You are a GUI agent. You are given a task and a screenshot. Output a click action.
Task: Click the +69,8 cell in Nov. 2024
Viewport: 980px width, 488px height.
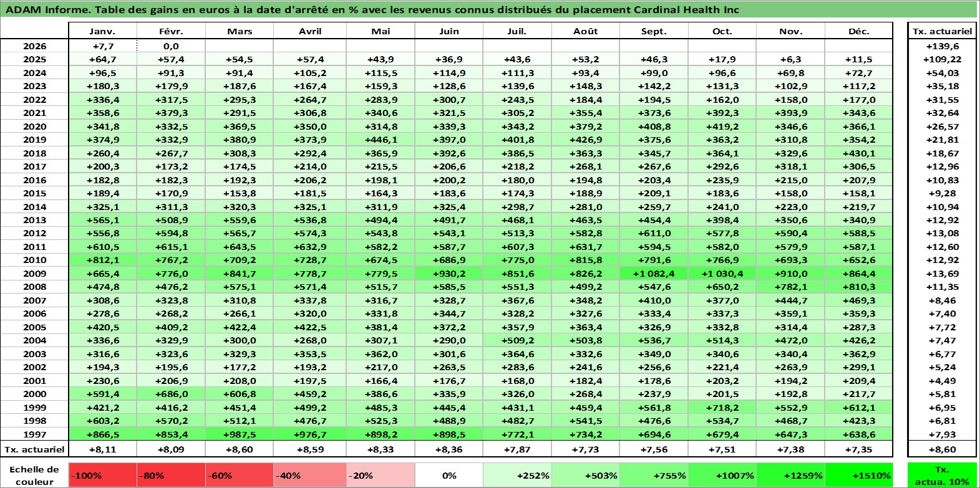790,73
